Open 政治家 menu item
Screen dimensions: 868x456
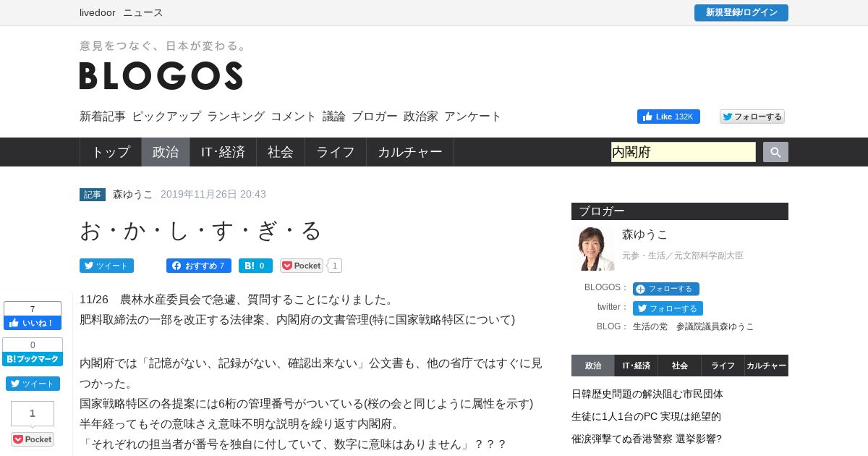tap(421, 116)
